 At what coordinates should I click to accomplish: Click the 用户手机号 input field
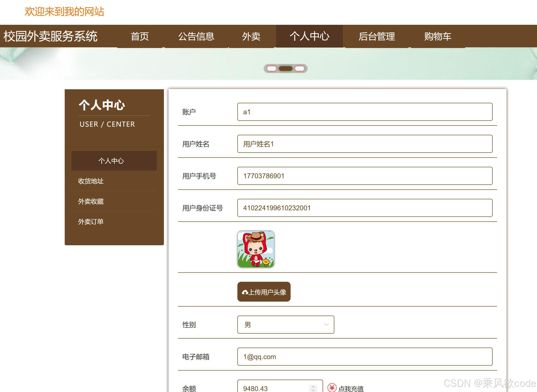pyautogui.click(x=365, y=176)
